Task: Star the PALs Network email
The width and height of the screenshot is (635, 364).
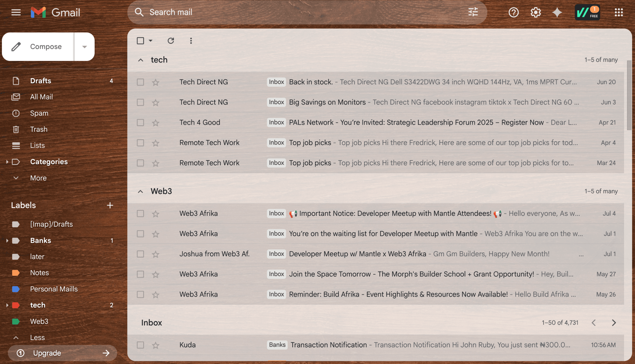Action: point(156,123)
